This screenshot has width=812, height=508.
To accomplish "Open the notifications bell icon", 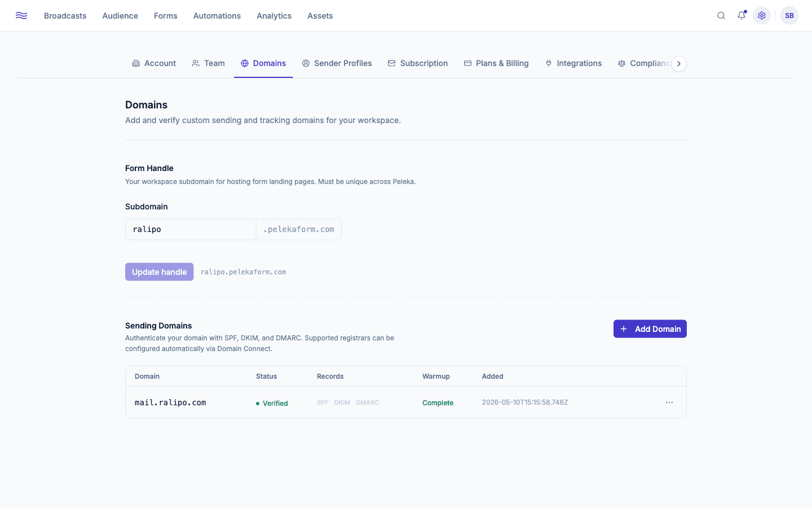I will (x=742, y=16).
